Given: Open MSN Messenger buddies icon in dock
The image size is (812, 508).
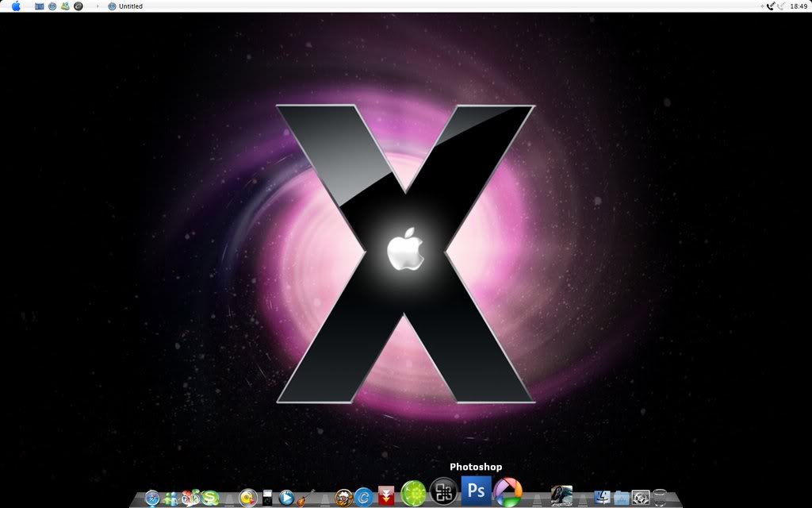Looking at the screenshot, I should (170, 498).
